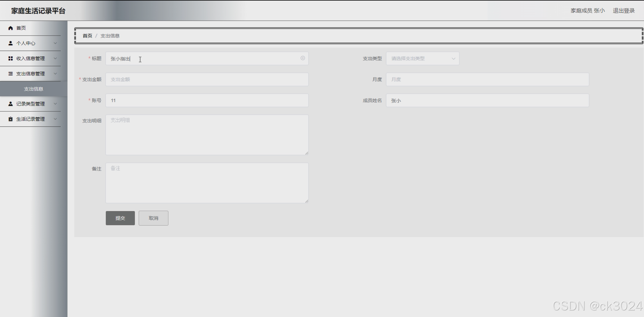Focus the 标题 input field

(207, 58)
